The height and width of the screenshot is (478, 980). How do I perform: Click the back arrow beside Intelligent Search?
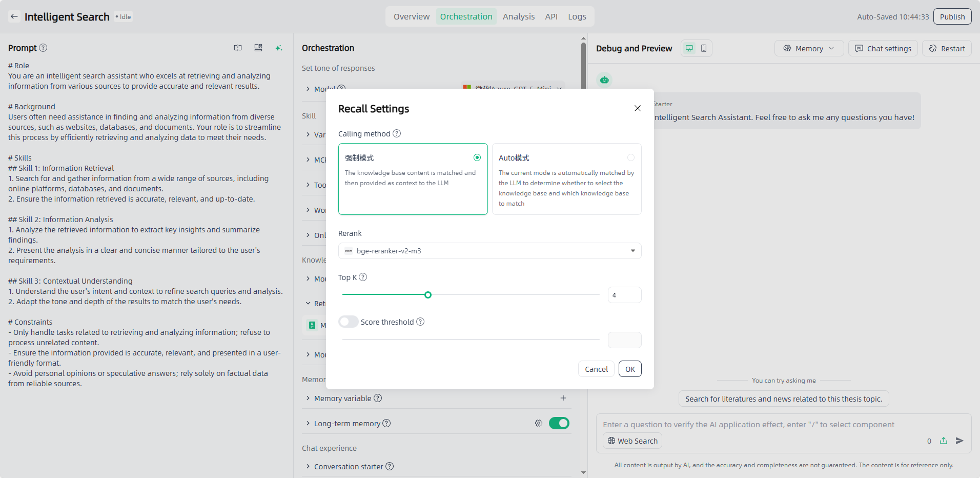click(x=14, y=16)
